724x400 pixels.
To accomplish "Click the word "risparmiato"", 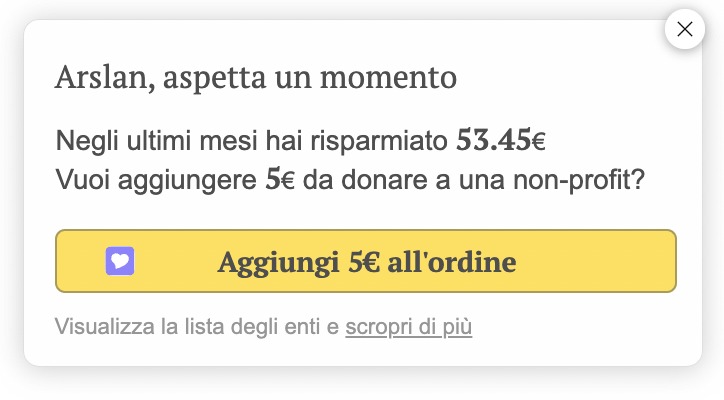I will (x=379, y=141).
